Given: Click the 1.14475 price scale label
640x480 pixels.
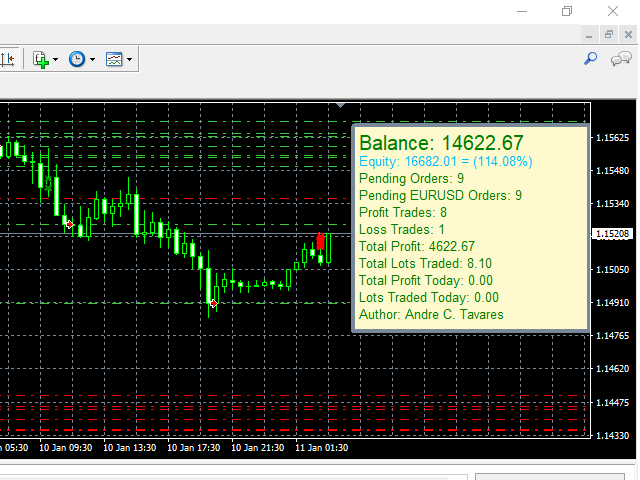Looking at the screenshot, I should coord(613,403).
